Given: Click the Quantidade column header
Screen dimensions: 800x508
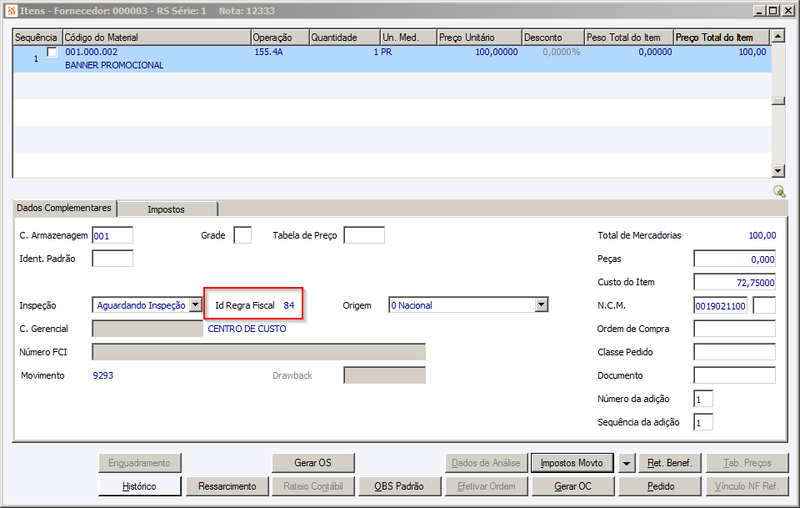Looking at the screenshot, I should click(x=345, y=37).
